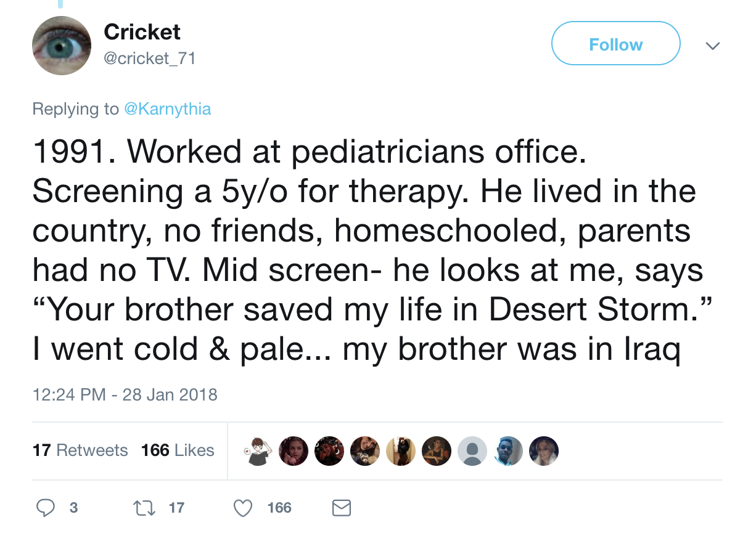Like the tweet with the heart icon

[244, 508]
